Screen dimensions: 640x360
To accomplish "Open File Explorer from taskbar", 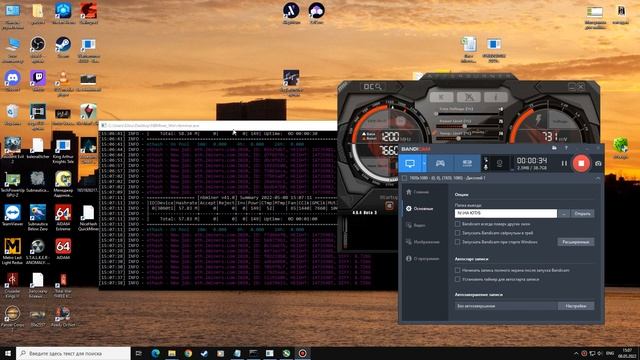I will pyautogui.click(x=172, y=353).
